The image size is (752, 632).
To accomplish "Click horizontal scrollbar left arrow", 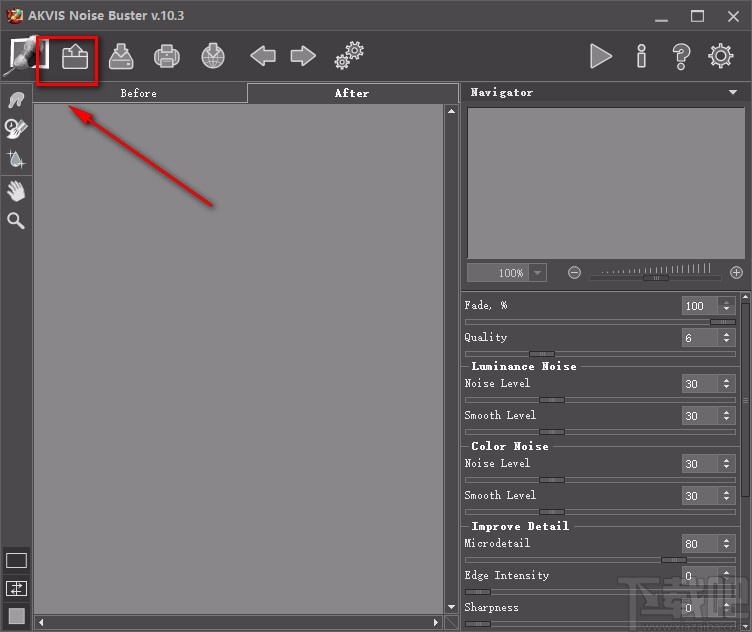I will 41,622.
